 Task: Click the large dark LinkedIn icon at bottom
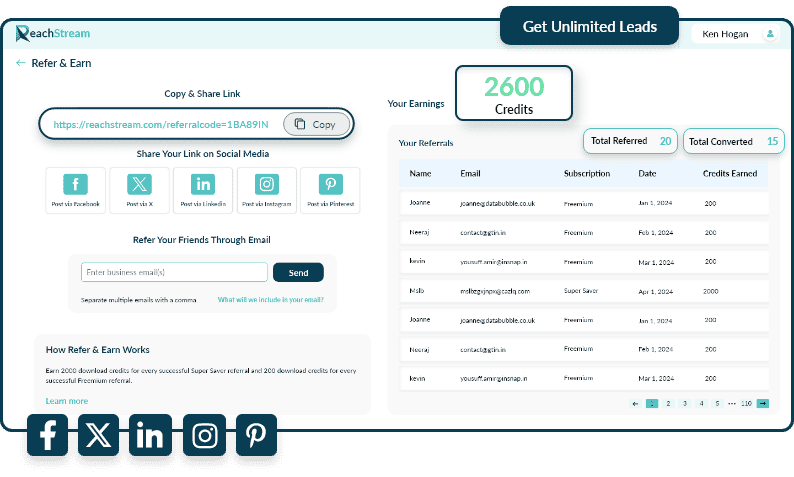pyautogui.click(x=150, y=435)
